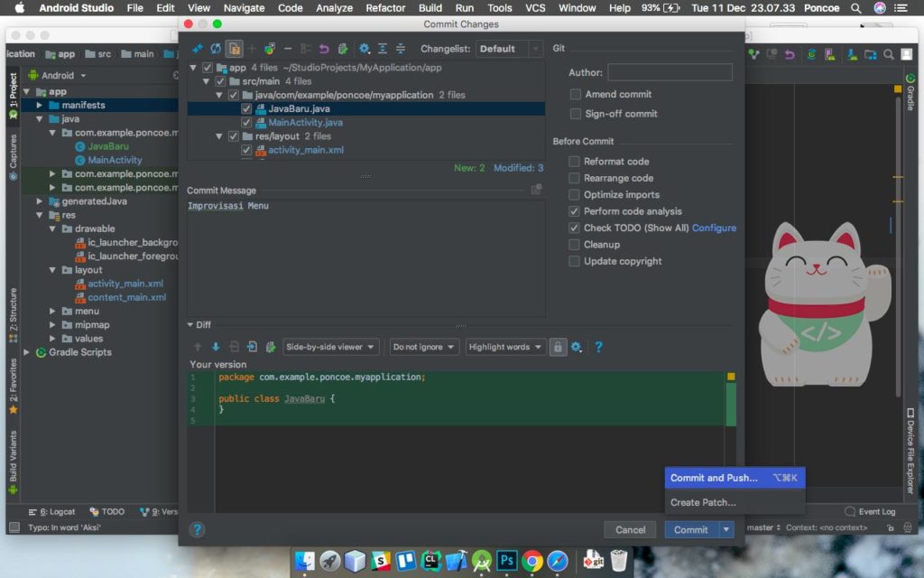Disable the Check TODO checkbox
The height and width of the screenshot is (578, 924).
pyautogui.click(x=574, y=228)
